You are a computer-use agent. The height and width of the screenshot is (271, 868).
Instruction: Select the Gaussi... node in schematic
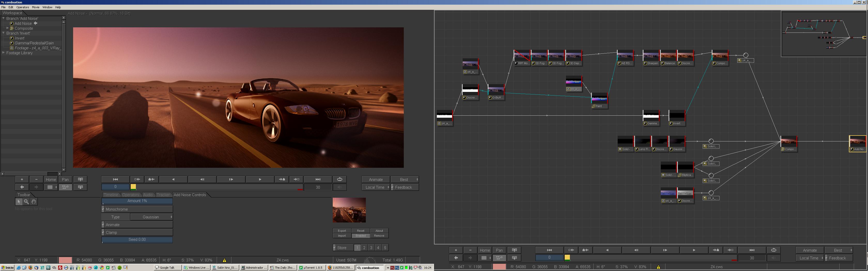coord(677,144)
